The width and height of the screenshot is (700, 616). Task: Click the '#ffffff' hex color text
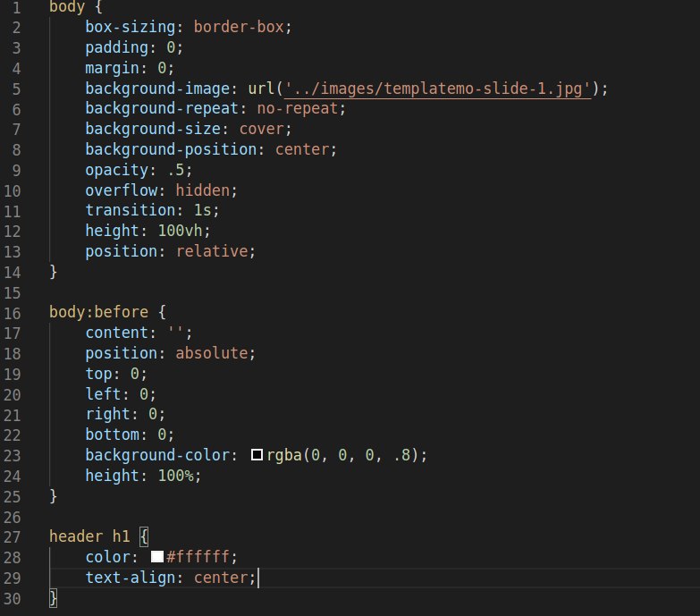198,557
